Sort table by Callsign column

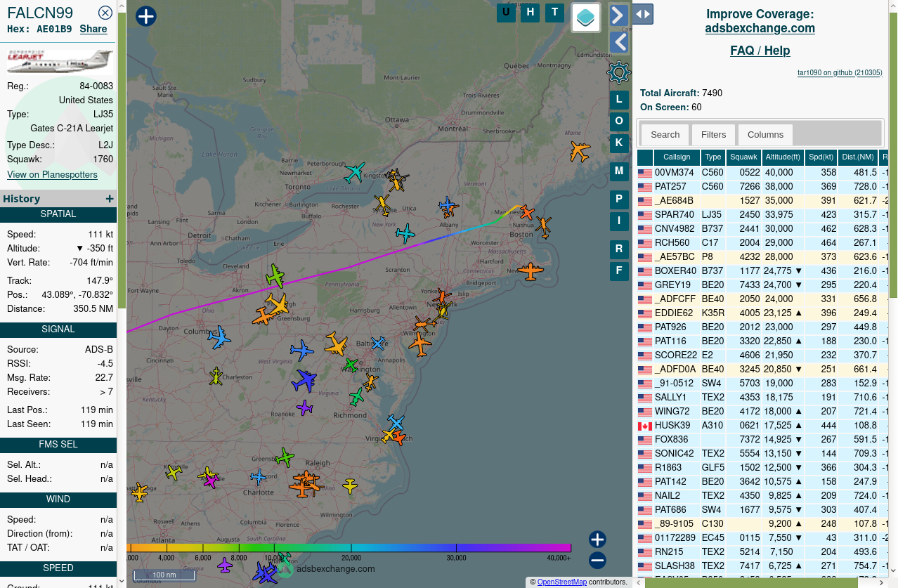tap(677, 157)
